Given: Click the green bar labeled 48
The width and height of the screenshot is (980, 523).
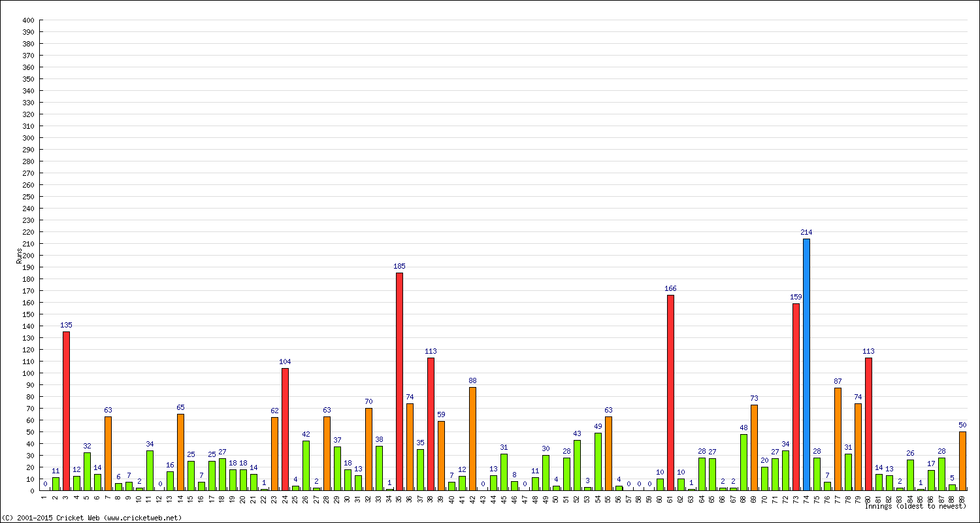Looking at the screenshot, I should (x=743, y=462).
